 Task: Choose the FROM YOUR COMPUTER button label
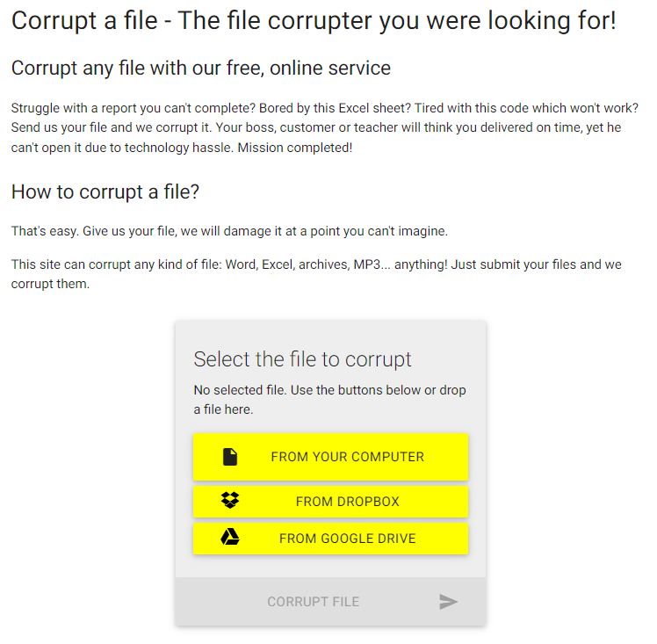pos(347,457)
